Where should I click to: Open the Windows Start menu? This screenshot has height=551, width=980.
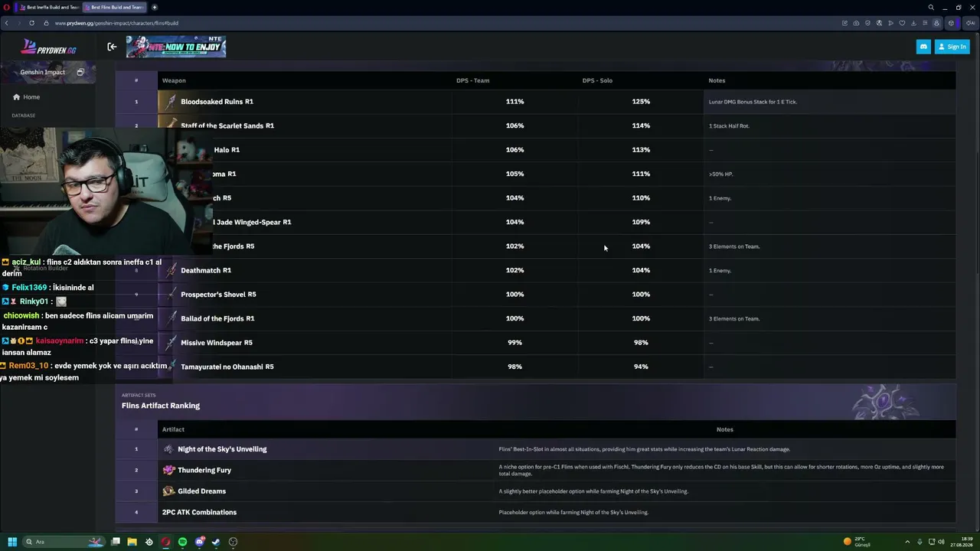12,542
